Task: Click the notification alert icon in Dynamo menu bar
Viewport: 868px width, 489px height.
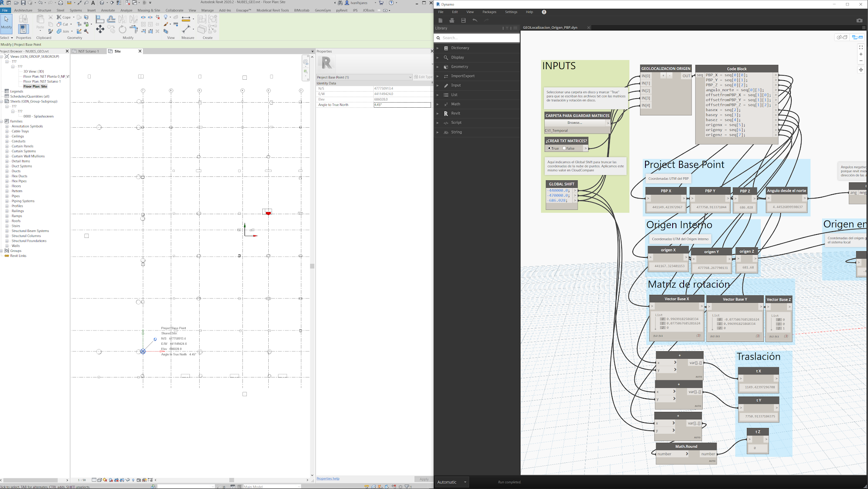Action: (x=544, y=12)
